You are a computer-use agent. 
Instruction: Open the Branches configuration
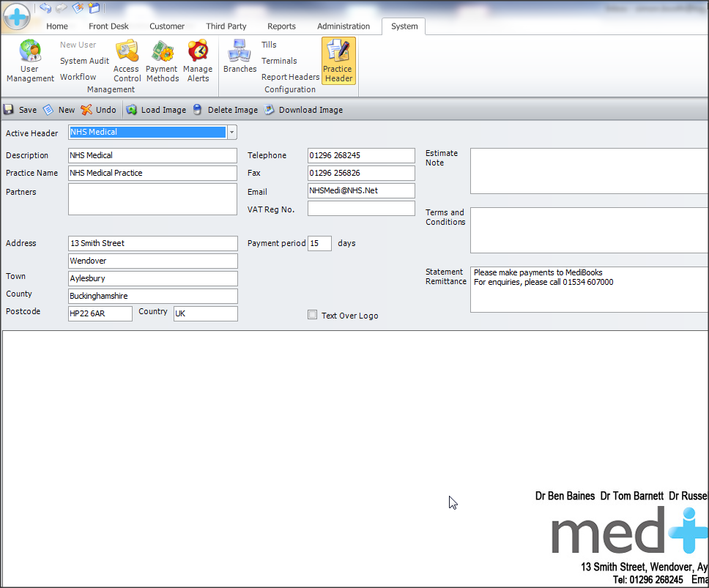click(240, 57)
